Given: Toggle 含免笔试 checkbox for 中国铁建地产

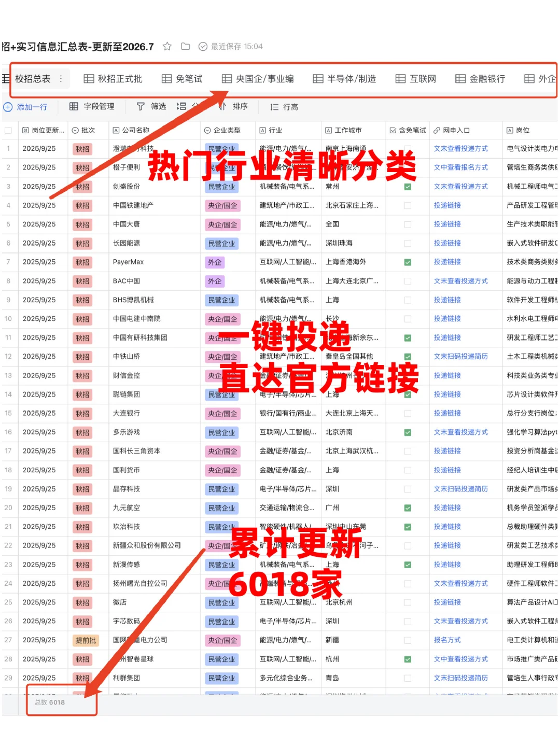Looking at the screenshot, I should pyautogui.click(x=408, y=206).
